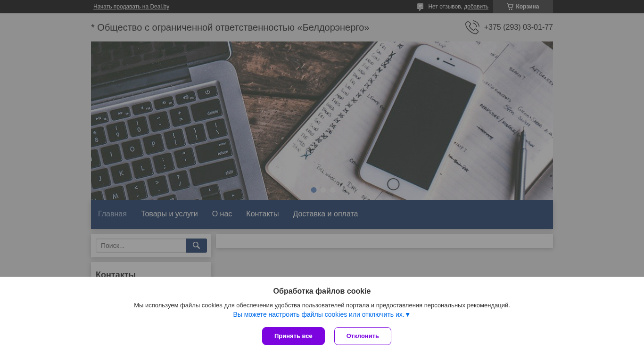644x362 pixels.
Task: Open the shopping cart Корзина
Action: [x=523, y=7]
